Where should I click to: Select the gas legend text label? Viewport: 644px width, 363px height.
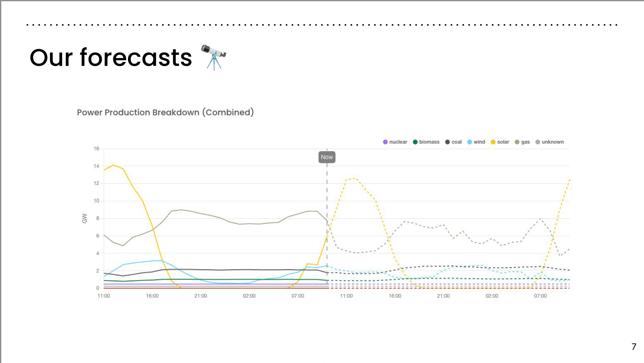(x=525, y=142)
